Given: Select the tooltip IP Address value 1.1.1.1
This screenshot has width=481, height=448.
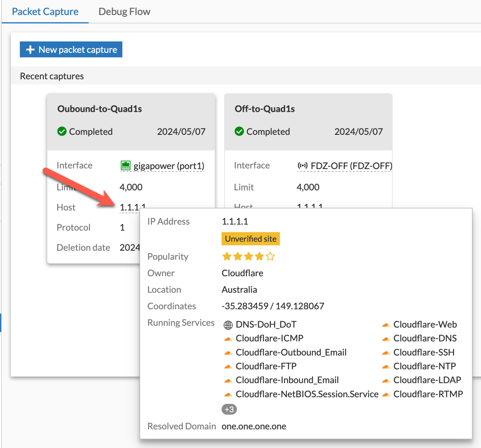Looking at the screenshot, I should click(235, 221).
